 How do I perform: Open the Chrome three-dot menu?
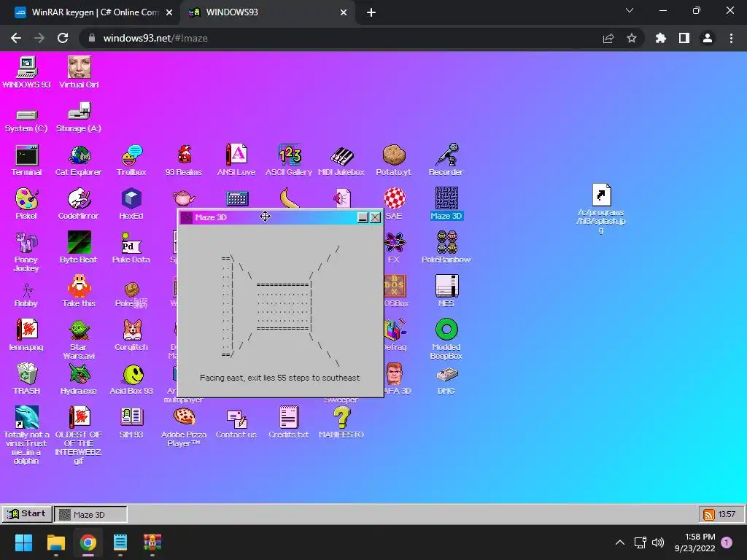(731, 38)
